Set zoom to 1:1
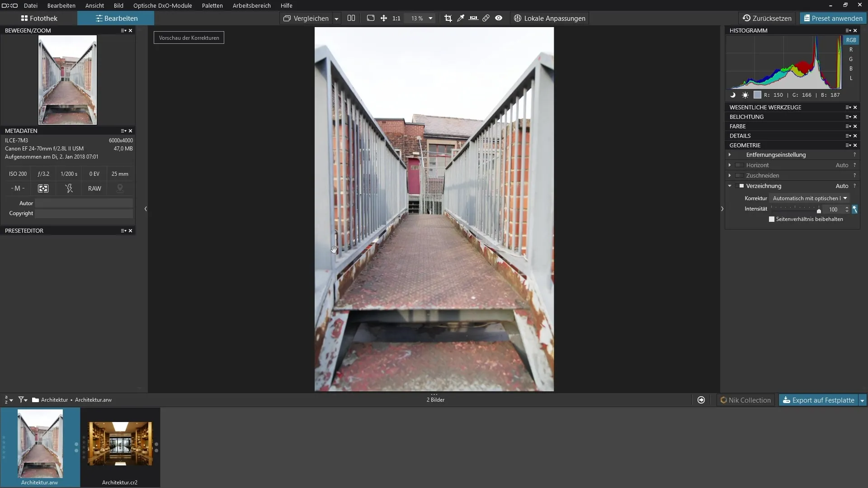Viewport: 868px width, 488px height. pyautogui.click(x=396, y=19)
